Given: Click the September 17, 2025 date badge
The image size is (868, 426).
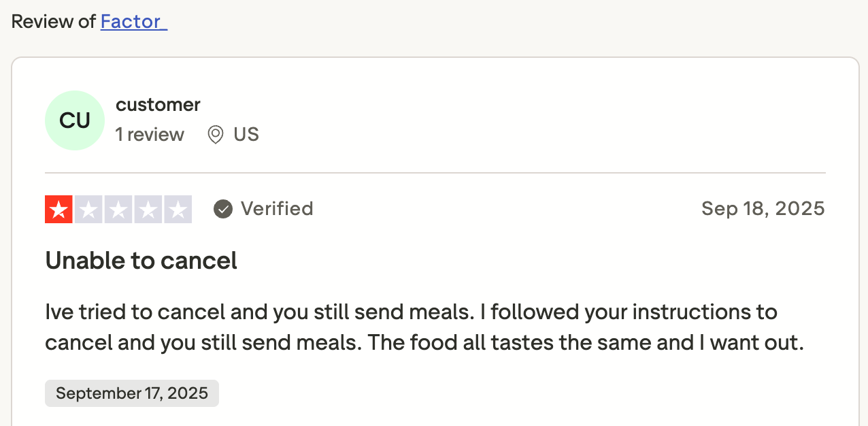Looking at the screenshot, I should [x=132, y=393].
